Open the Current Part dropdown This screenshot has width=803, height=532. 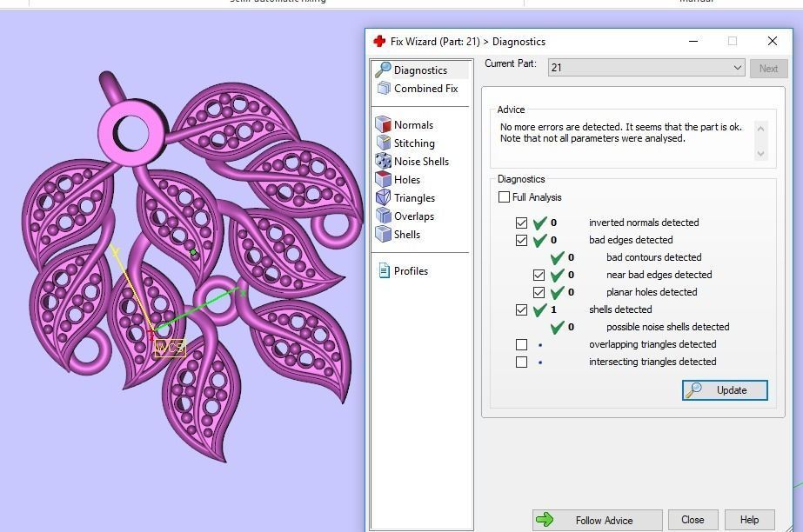pos(646,68)
